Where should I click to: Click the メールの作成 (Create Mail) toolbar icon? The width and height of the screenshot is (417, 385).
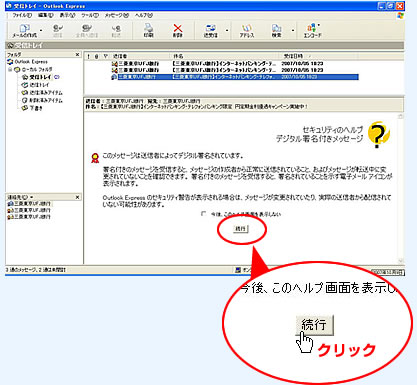click(x=24, y=30)
